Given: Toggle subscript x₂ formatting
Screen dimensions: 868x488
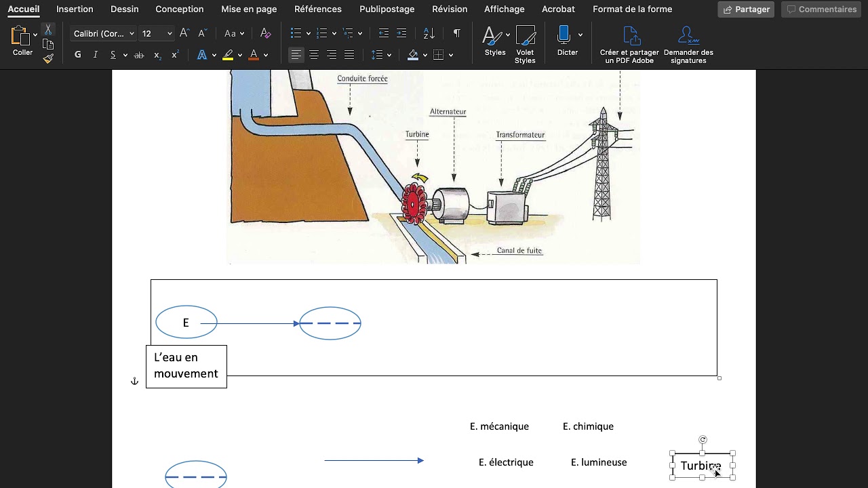Looking at the screenshot, I should (157, 55).
